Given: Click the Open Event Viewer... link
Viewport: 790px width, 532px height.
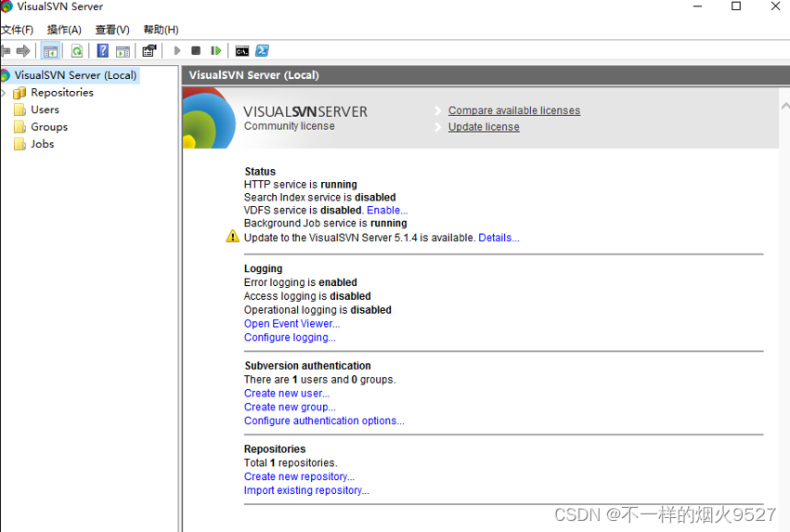Looking at the screenshot, I should point(292,323).
